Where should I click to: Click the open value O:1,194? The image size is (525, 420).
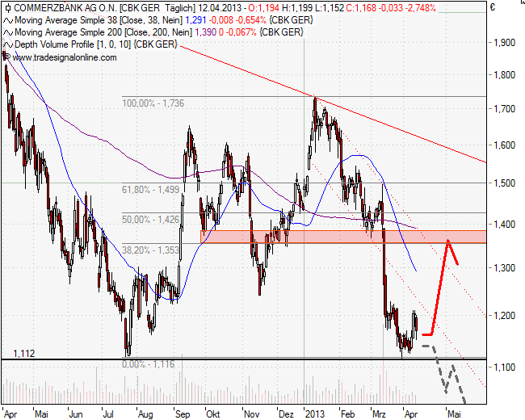point(263,8)
